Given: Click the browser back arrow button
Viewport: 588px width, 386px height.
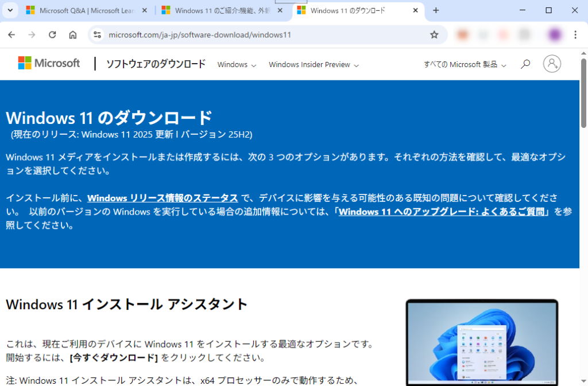Looking at the screenshot, I should (11, 34).
